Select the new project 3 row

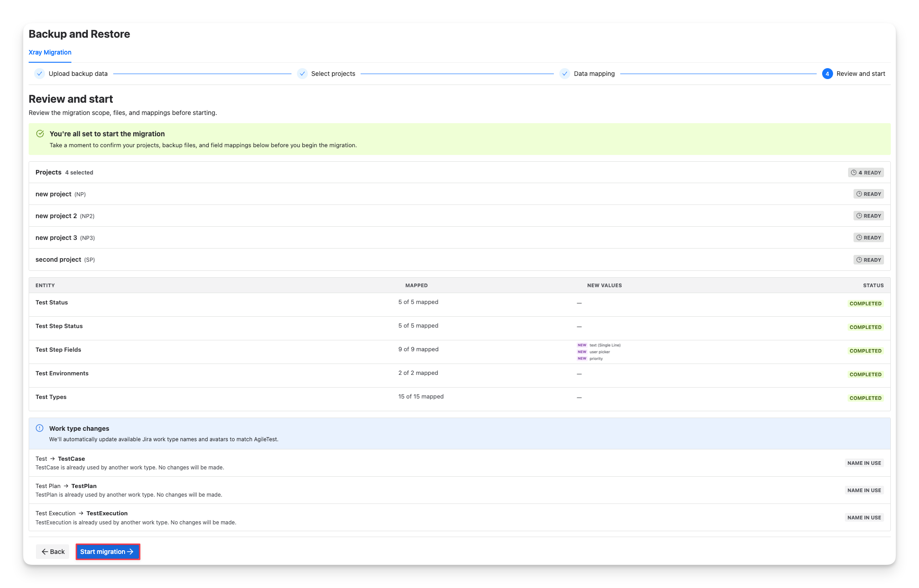point(459,238)
